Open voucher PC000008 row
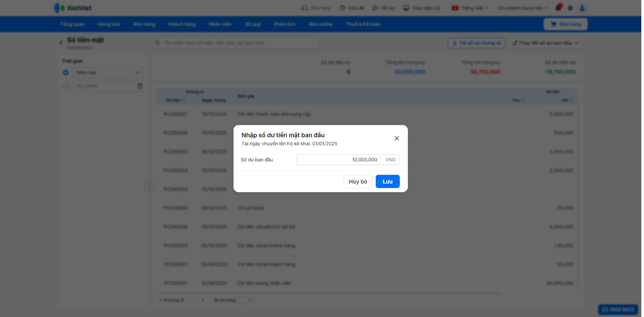 coord(366,227)
